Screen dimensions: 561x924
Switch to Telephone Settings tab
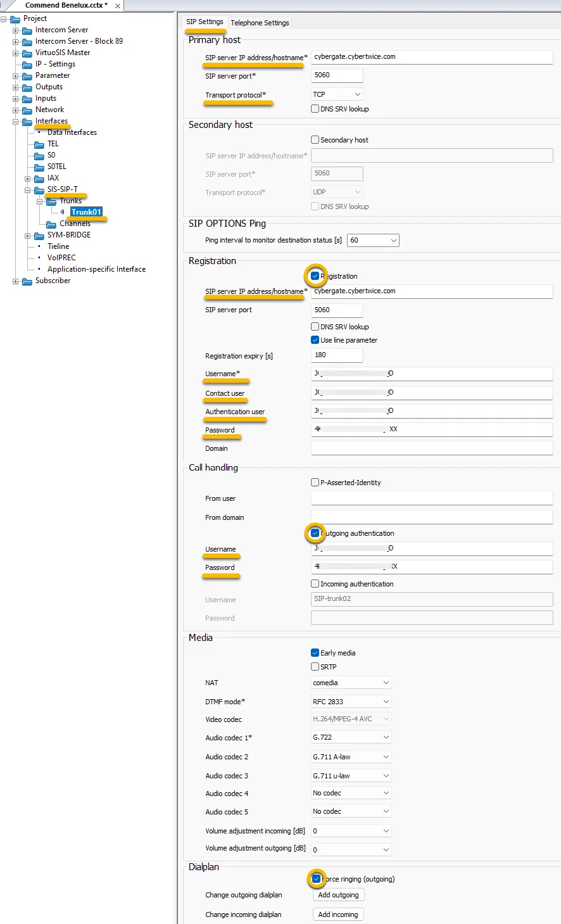click(x=260, y=23)
